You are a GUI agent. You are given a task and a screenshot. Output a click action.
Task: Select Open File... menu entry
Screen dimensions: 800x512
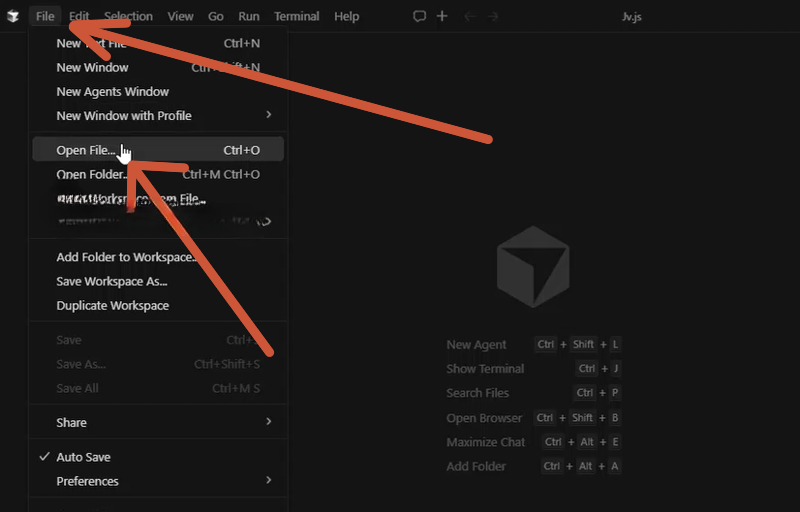point(158,150)
